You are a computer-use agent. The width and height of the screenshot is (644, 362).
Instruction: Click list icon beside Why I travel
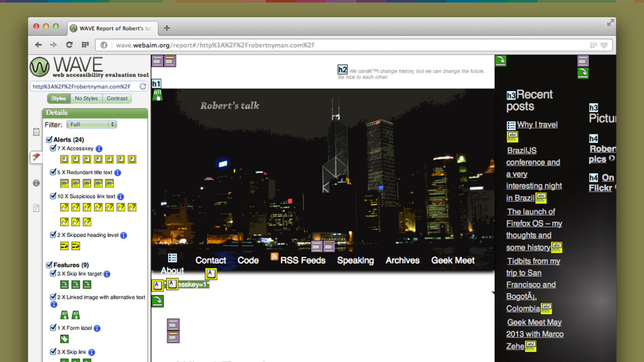point(511,125)
